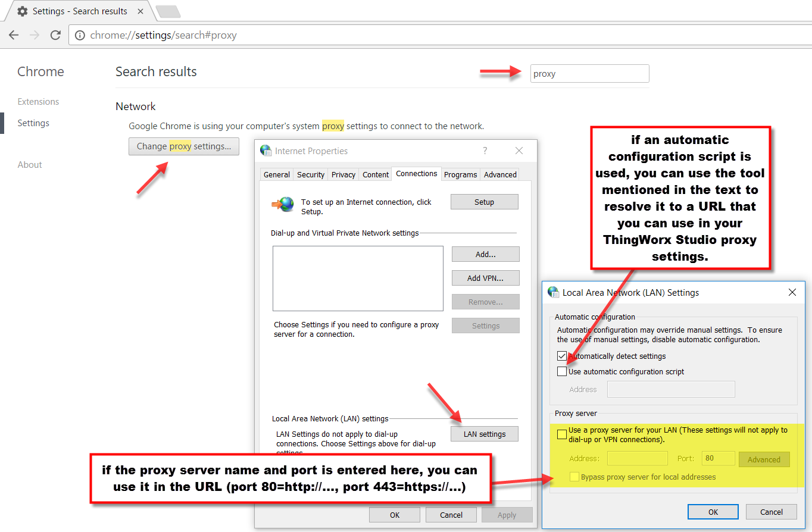The height and width of the screenshot is (532, 812).
Task: Click the site info icon in the address bar
Action: (x=80, y=35)
